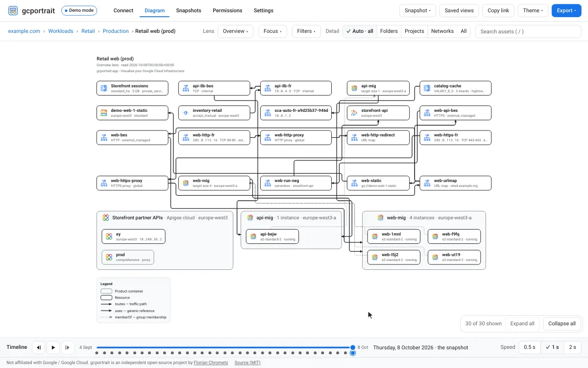Click the web-f9fq instance icon

coord(435,237)
